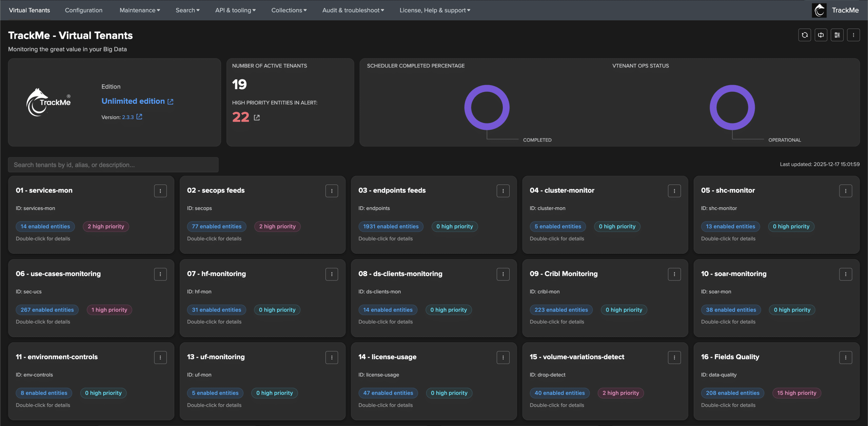Open the sliders settings icon in header
Viewport: 868px width, 426px height.
pyautogui.click(x=837, y=35)
